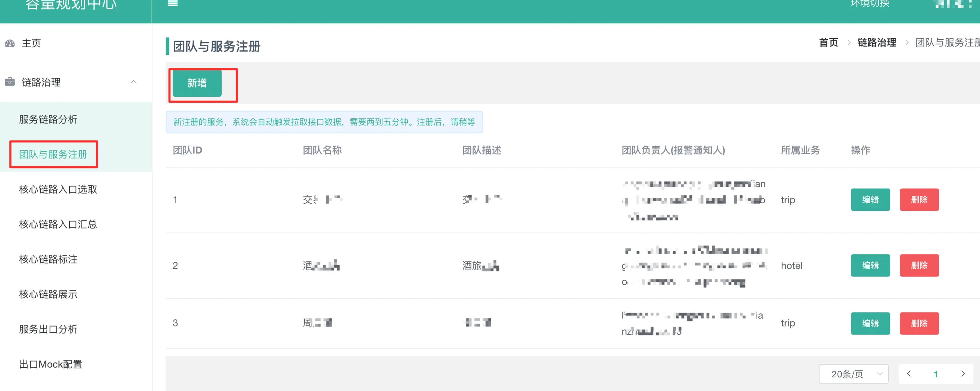Select page number 1 in pagination

pyautogui.click(x=936, y=373)
